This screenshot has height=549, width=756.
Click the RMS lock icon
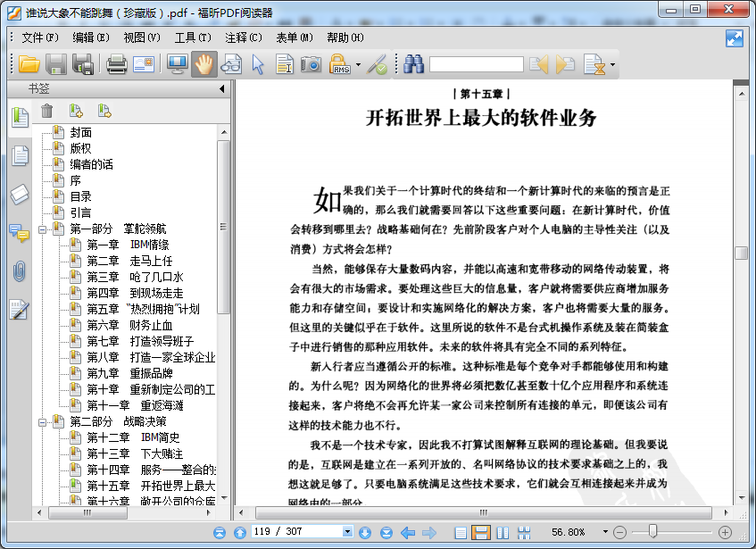tap(340, 64)
